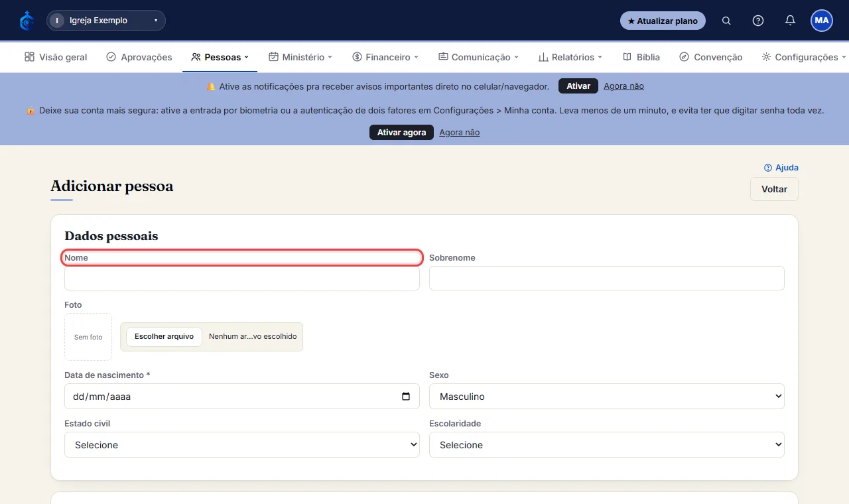Open the Bíblia tab

pos(641,57)
